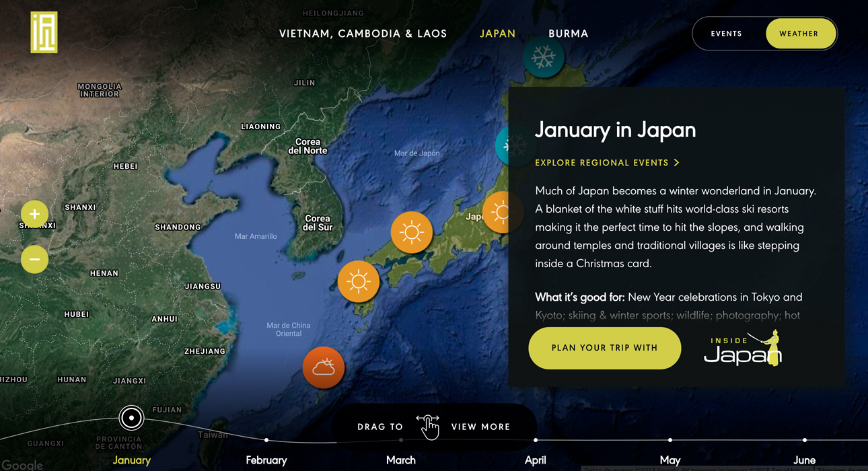868x471 pixels.
Task: Click the yellow site logo icon
Action: 44,32
